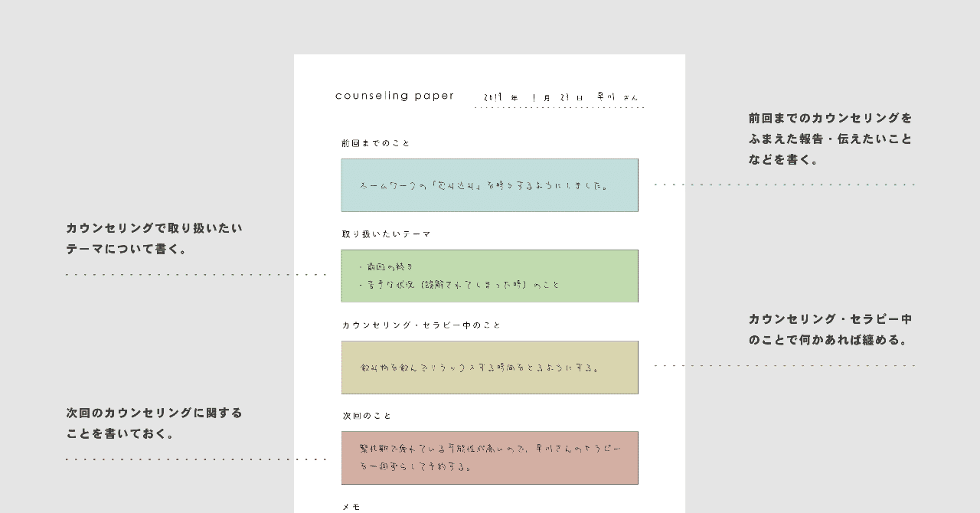Click the 取り扱いたいテーマ section heading

387,234
